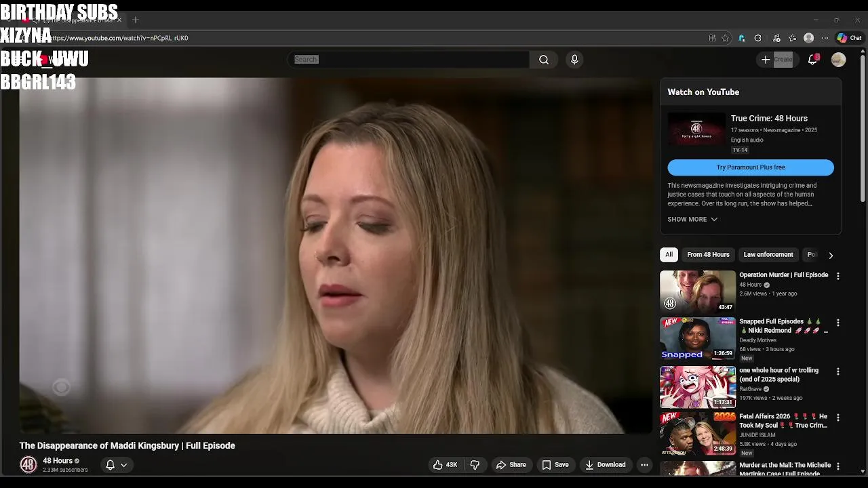This screenshot has height=488, width=868.
Task: Click the YouTube search magnifier button
Action: 544,60
